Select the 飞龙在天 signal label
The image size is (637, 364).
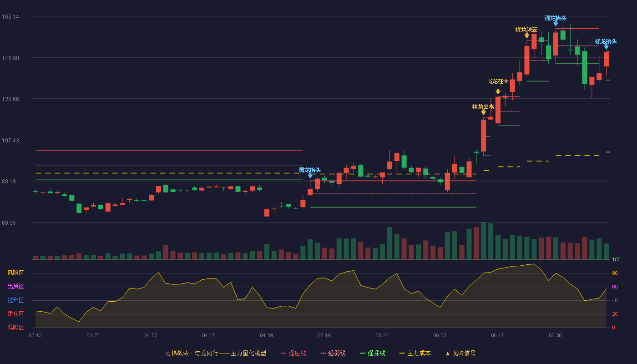498,81
